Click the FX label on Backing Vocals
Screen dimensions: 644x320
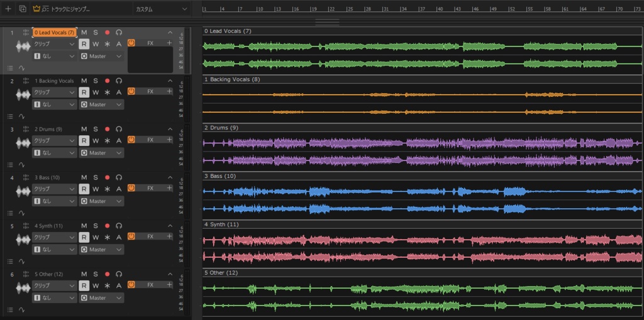150,91
